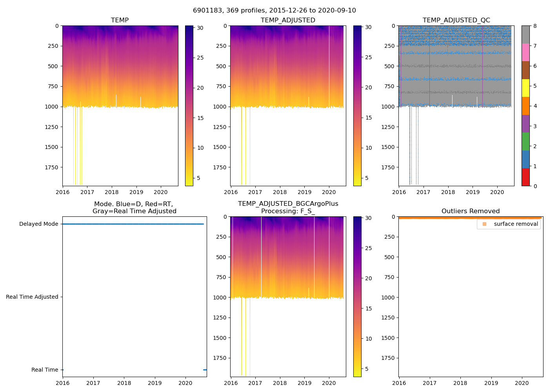
Task: Click the 2020 tick on Mode plot
Action: pyautogui.click(x=185, y=383)
